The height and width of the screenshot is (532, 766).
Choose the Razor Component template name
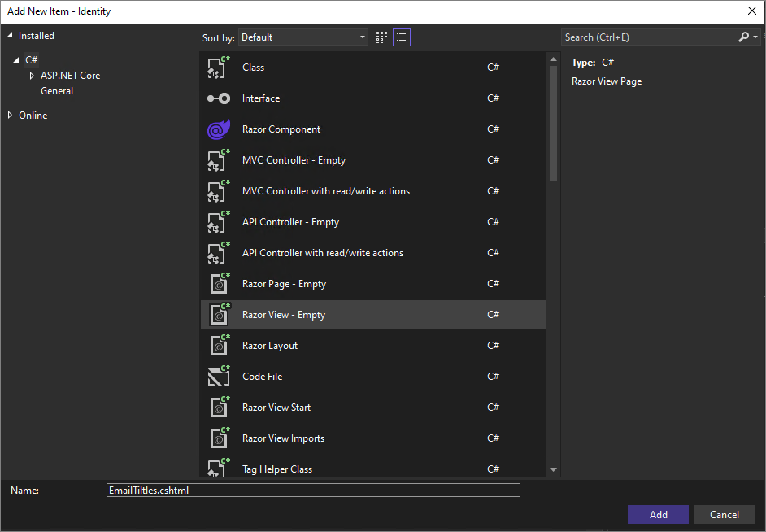tap(281, 129)
